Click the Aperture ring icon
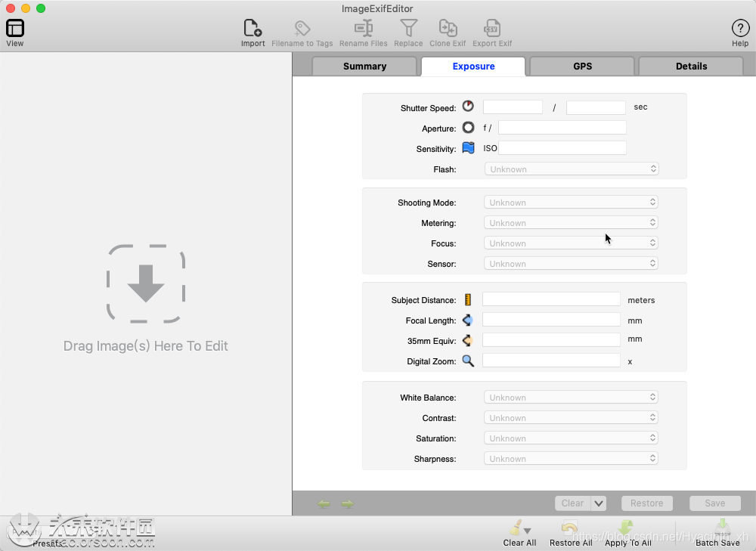This screenshot has width=756, height=551. tap(468, 127)
